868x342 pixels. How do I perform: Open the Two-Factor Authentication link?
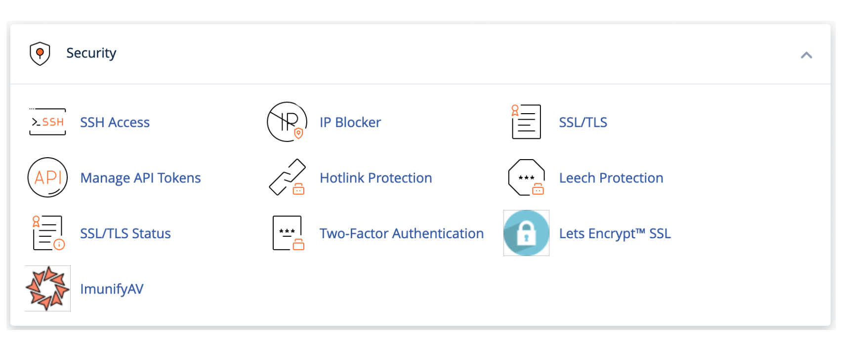(401, 233)
